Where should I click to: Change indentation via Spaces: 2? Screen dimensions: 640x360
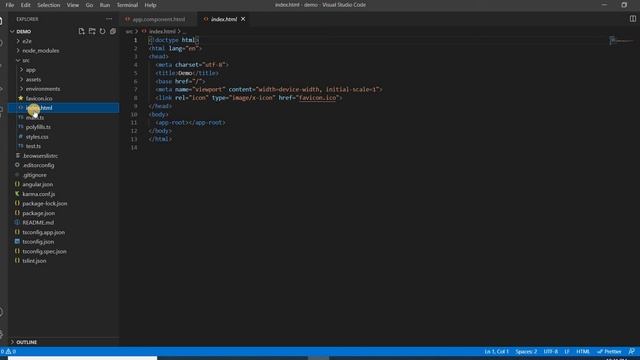tap(526, 351)
